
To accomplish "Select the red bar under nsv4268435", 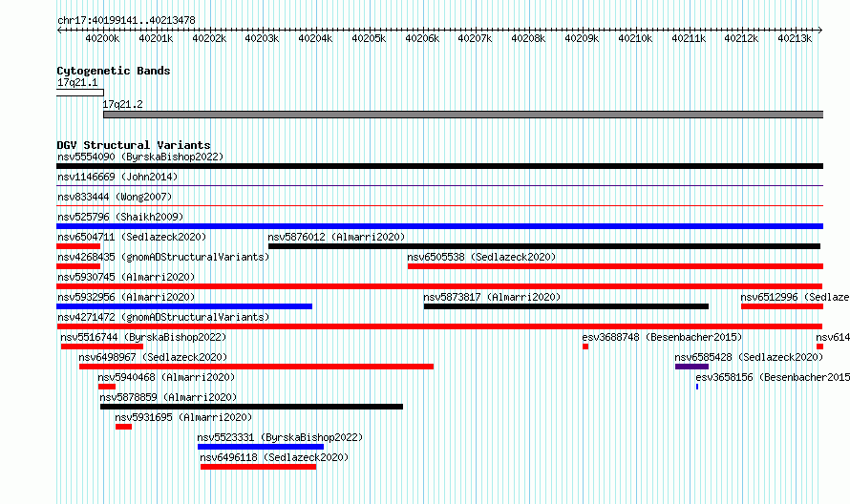I will pos(78,266).
